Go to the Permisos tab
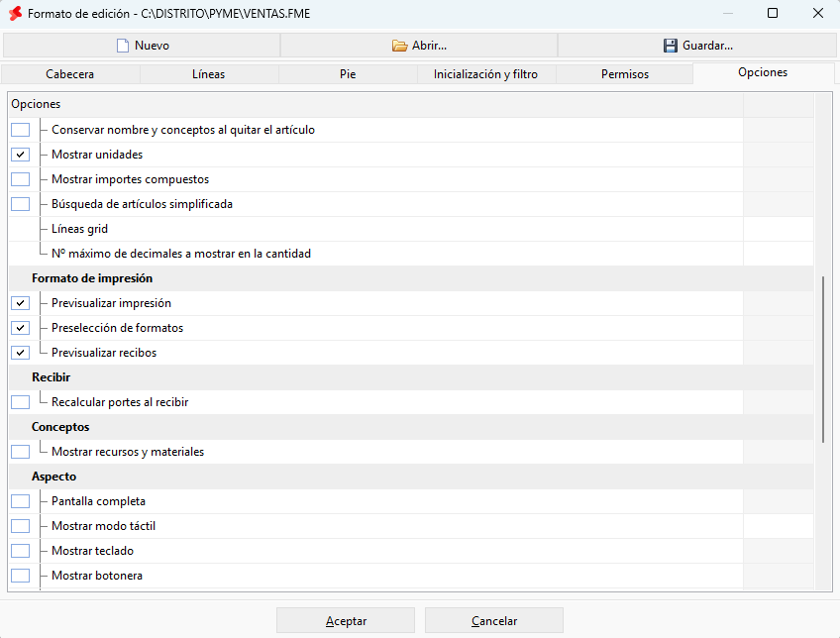The width and height of the screenshot is (840, 638). 625,74
